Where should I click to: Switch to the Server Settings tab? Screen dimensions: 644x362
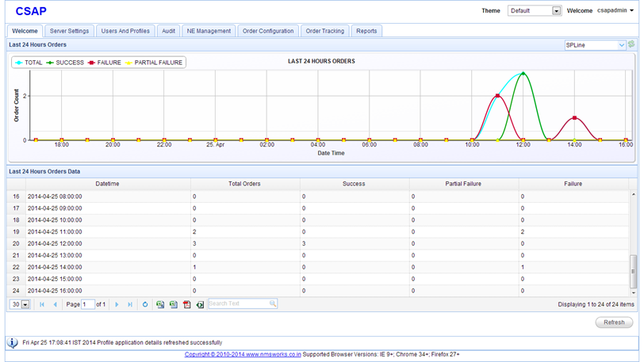click(x=69, y=31)
